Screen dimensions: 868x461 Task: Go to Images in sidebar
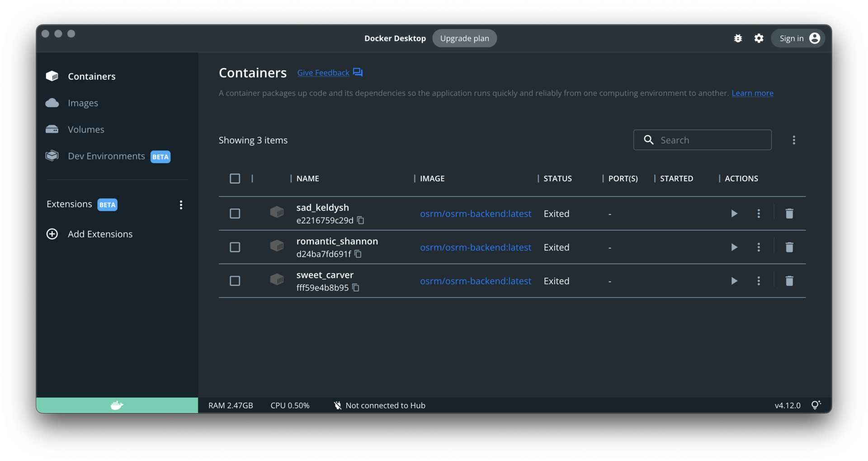pos(83,103)
